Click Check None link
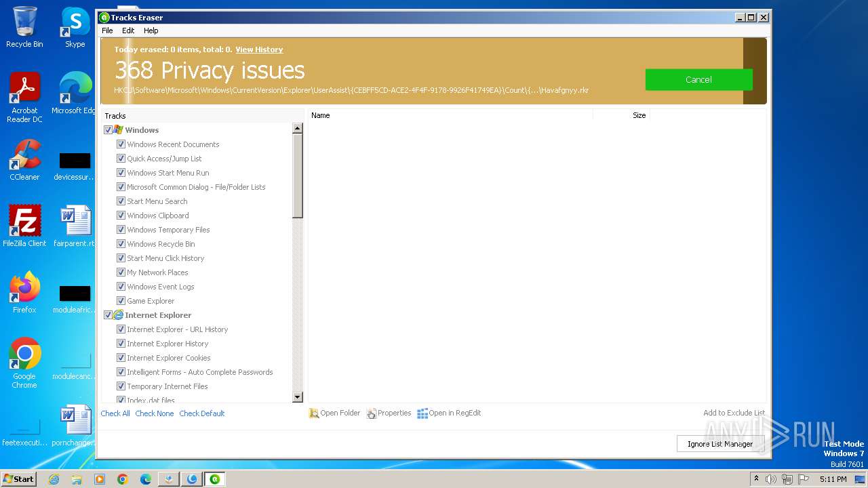 [x=154, y=413]
